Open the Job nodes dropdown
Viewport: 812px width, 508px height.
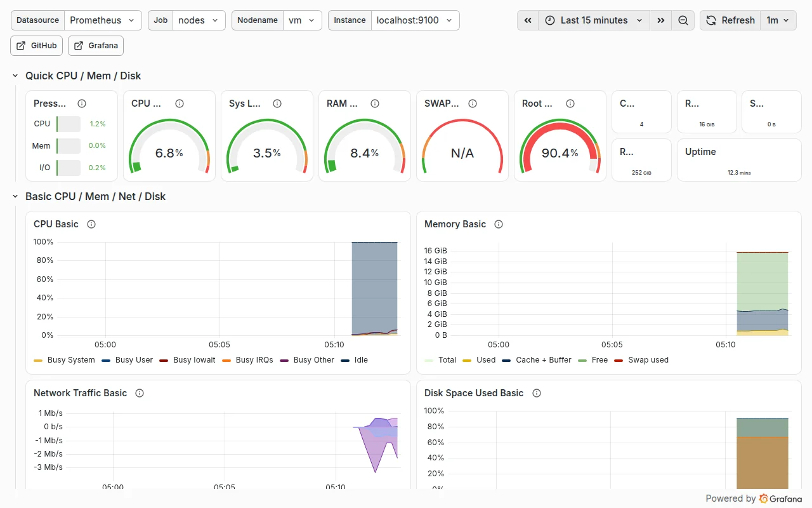tap(199, 20)
